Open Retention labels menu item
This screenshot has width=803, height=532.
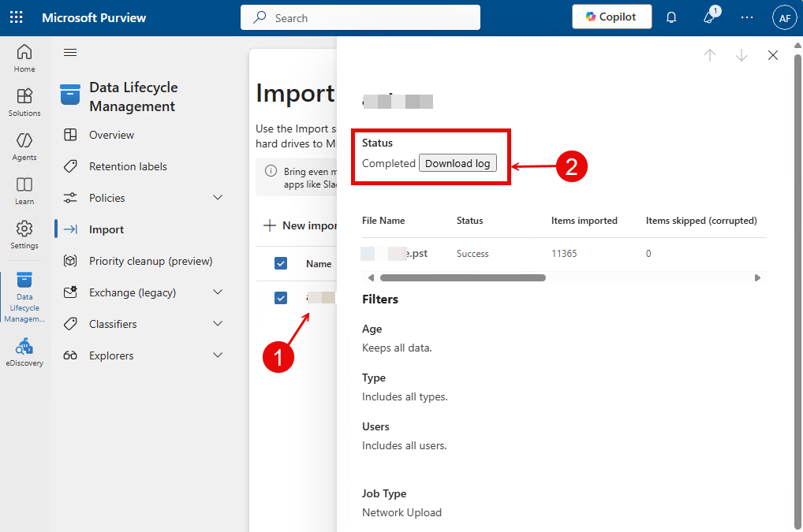pyautogui.click(x=128, y=166)
